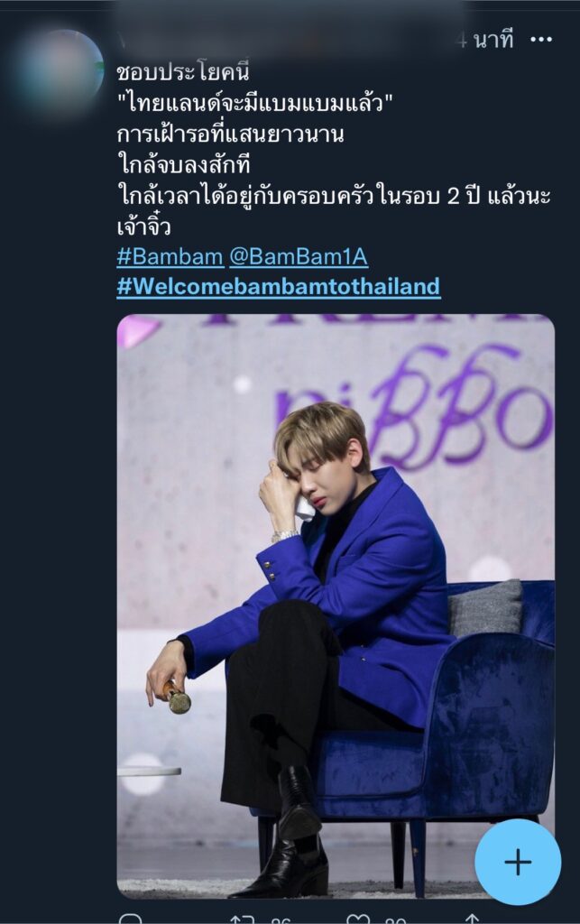Click the blurred username at top
Viewport: 580px width, 924px height.
point(282,40)
